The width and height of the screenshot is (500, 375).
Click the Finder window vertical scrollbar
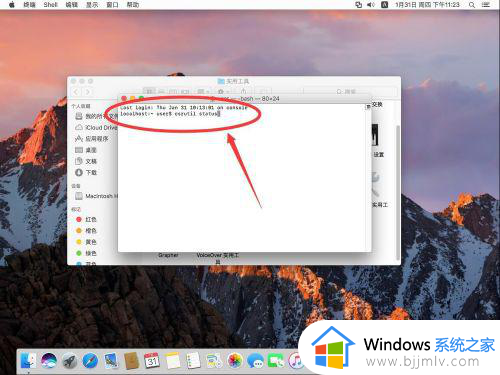398,193
